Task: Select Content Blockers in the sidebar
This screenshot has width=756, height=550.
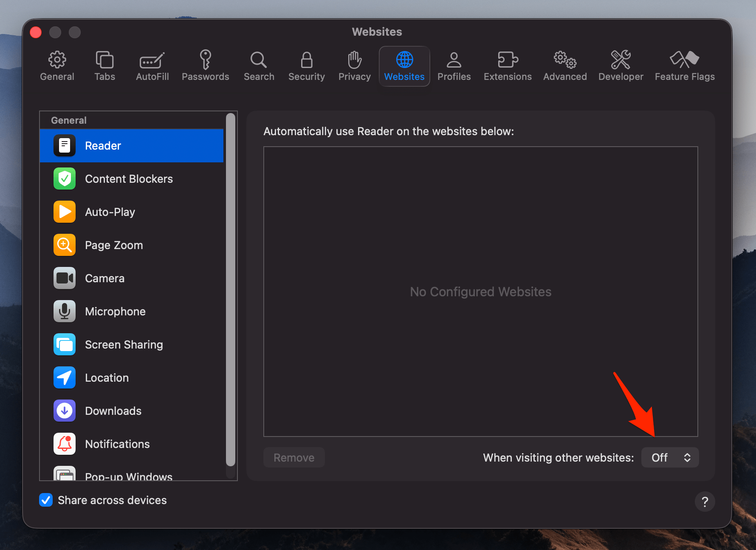Action: coord(132,179)
